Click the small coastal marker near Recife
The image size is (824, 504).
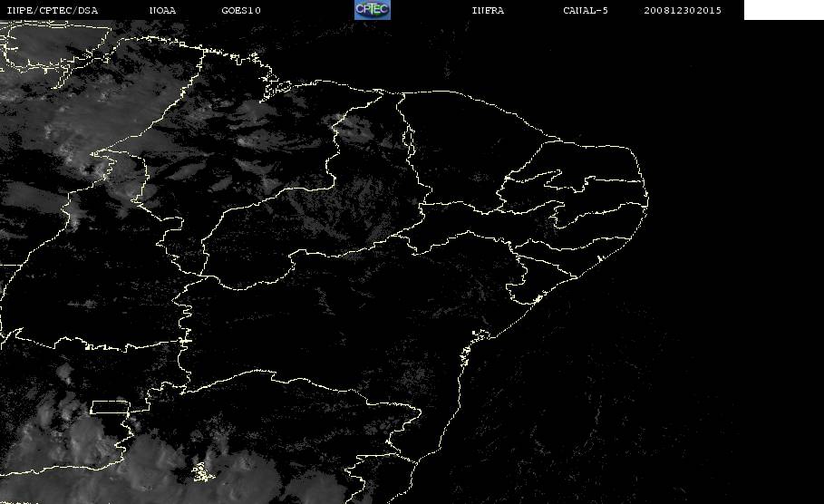click(x=599, y=258)
